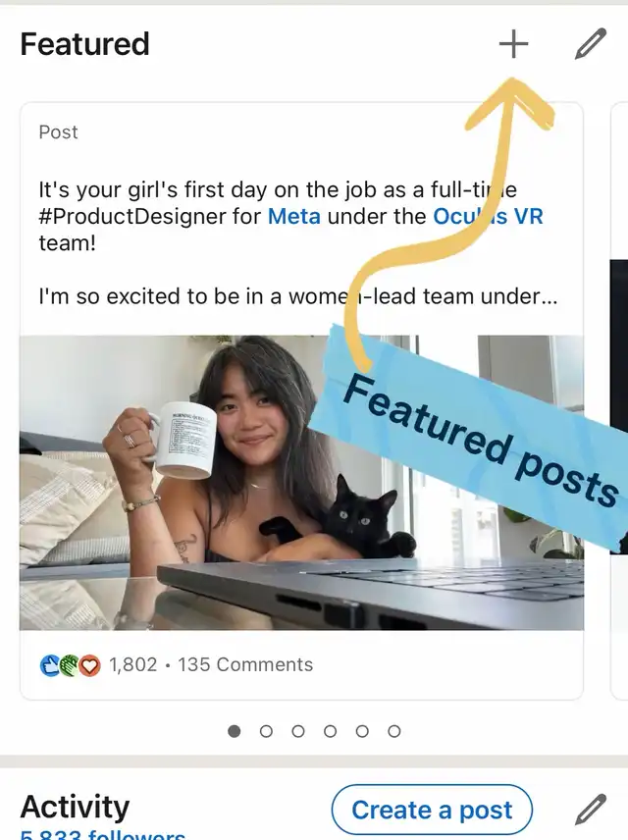Click the plus icon to add a featured item

(513, 44)
